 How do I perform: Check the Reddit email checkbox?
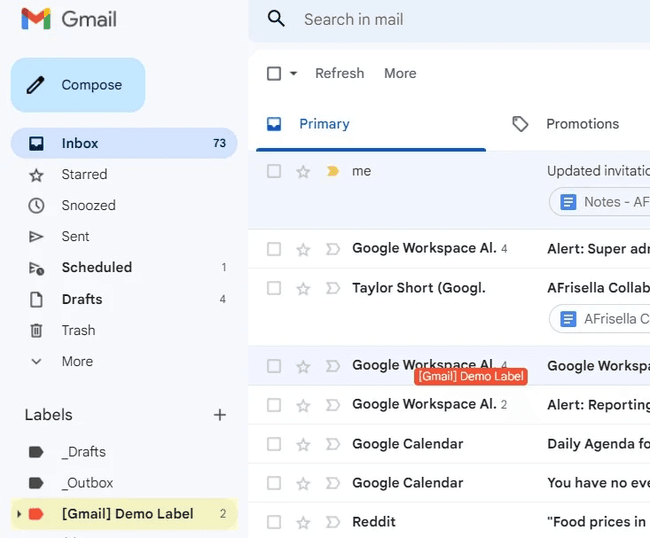(x=274, y=522)
